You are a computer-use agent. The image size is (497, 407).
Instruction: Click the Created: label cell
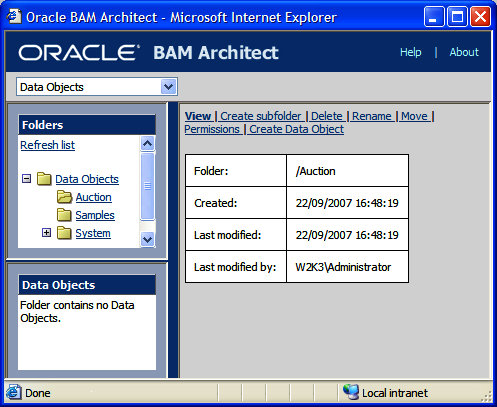point(236,203)
